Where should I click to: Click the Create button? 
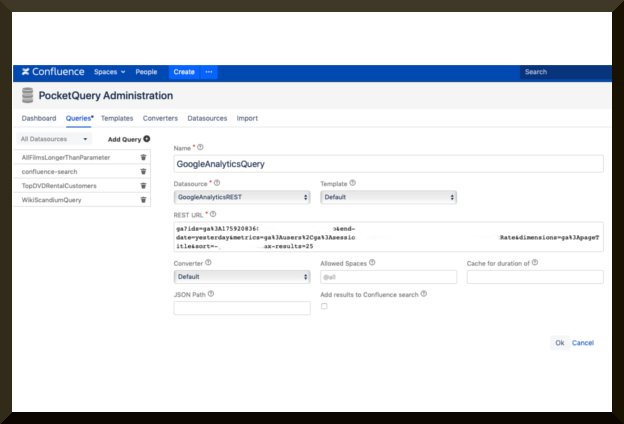point(184,72)
